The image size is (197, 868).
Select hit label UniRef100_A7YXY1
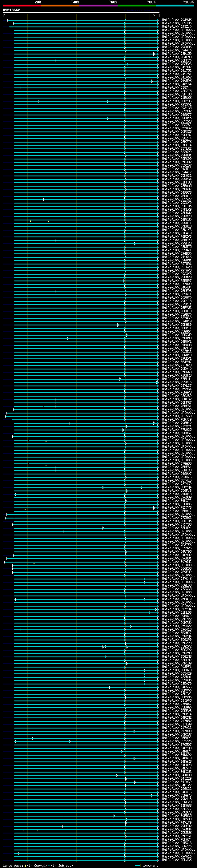point(177,426)
